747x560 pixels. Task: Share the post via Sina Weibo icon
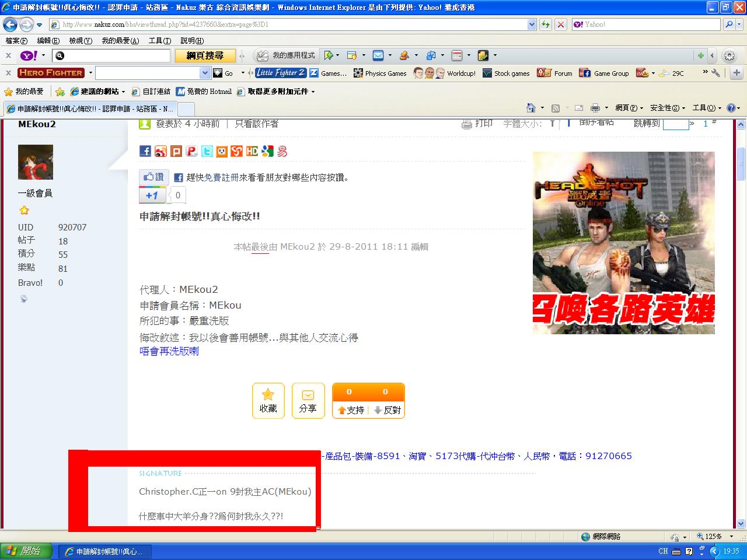pos(160,151)
